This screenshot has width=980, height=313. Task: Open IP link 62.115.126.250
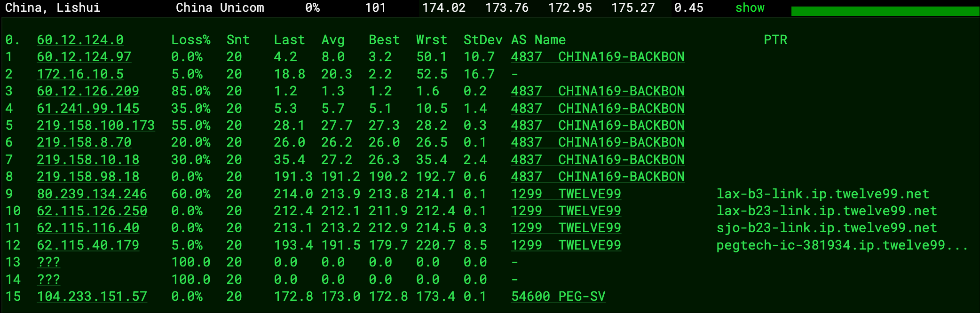coord(92,211)
